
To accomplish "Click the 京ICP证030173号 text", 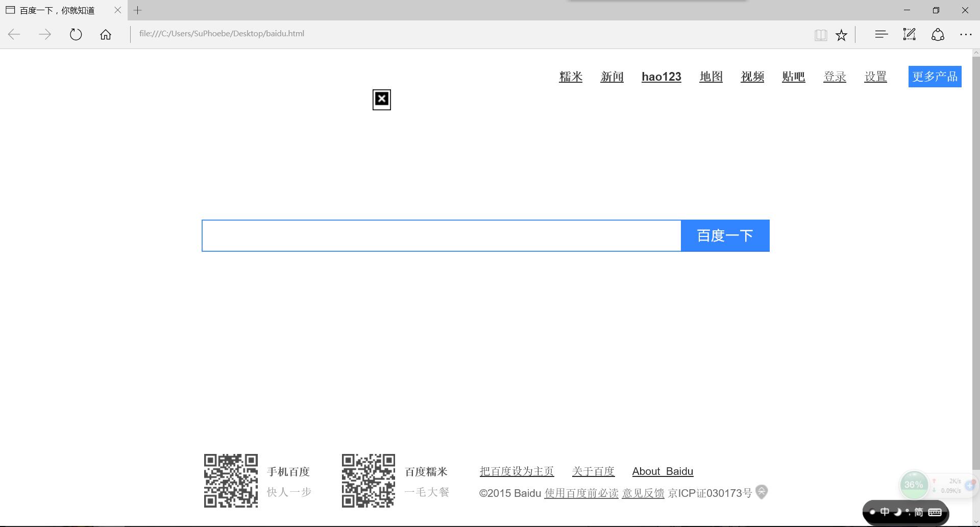I will (x=710, y=493).
